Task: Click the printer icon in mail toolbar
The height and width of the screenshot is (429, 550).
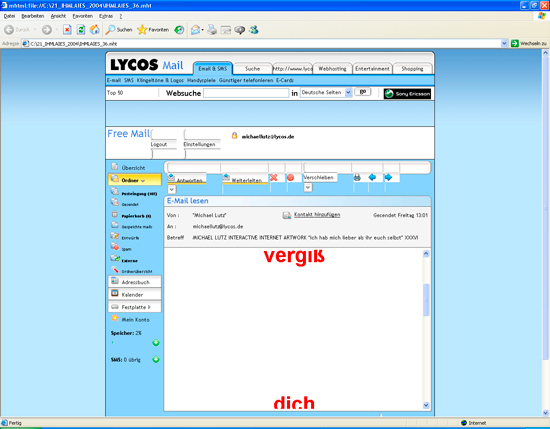Action: pos(357,177)
